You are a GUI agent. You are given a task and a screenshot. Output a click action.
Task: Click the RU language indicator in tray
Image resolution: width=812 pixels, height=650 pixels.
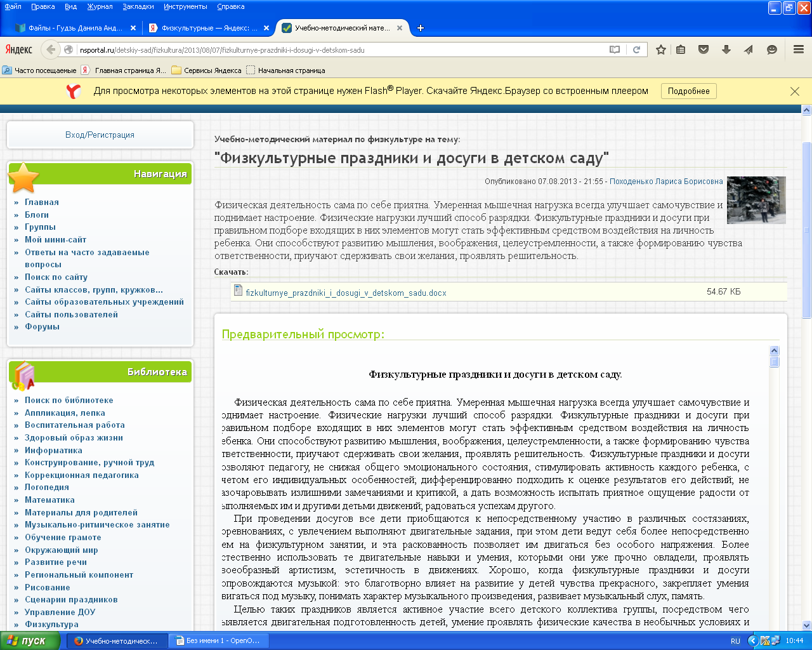tap(735, 641)
